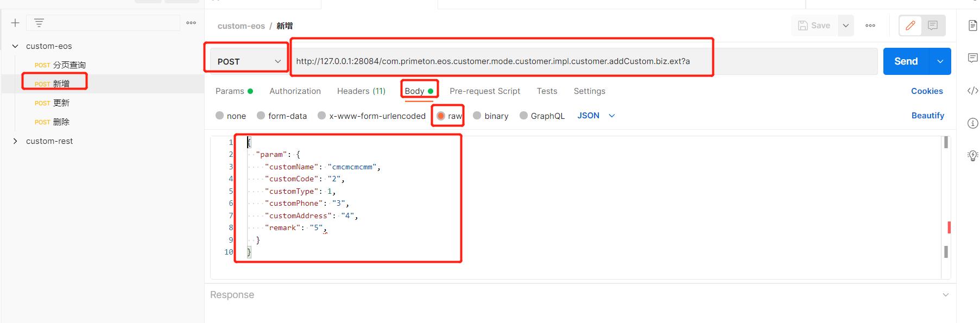The height and width of the screenshot is (323, 980).
Task: Click the documentation icon in right sidebar
Action: tap(972, 26)
